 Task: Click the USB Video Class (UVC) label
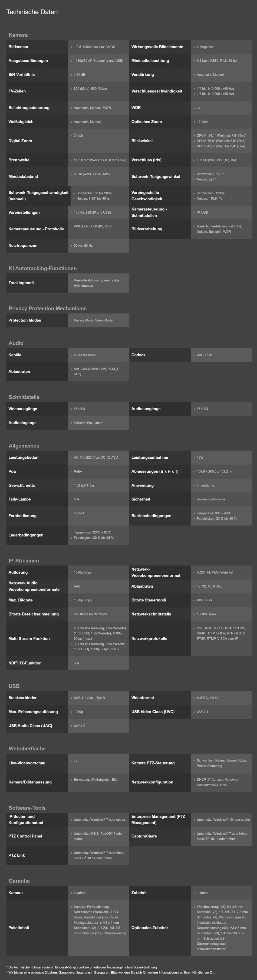pyautogui.click(x=153, y=712)
